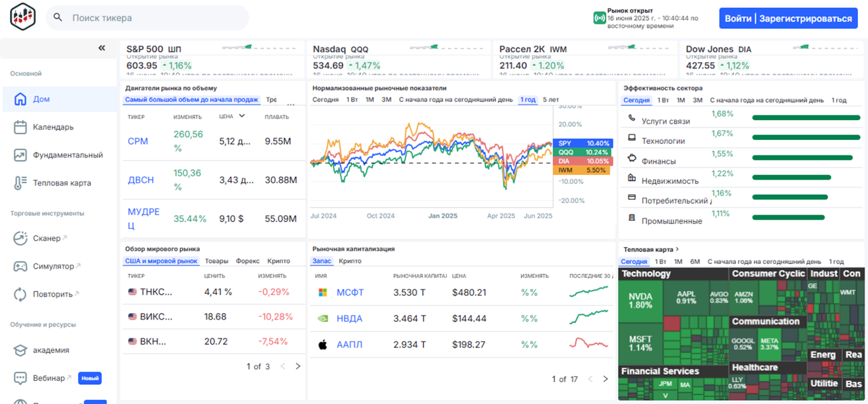Click the site logo in top-left corner
Image resolution: width=868 pixels, height=404 pixels.
(23, 16)
